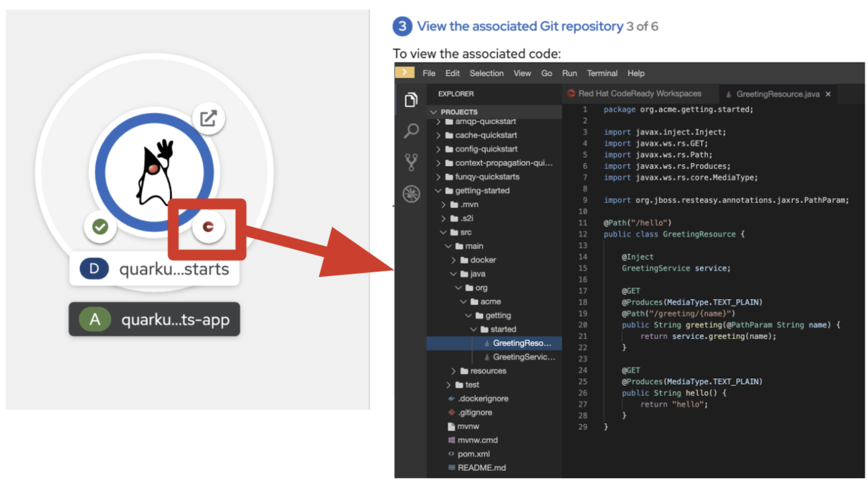This screenshot has width=868, height=484.
Task: Open the Selection menu
Action: [x=486, y=73]
